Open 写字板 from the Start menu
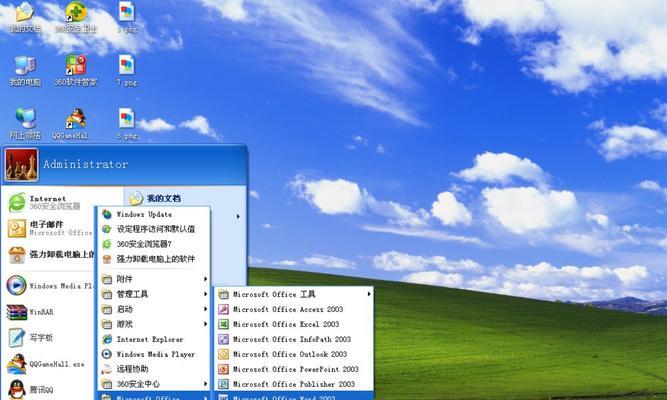 coord(42,338)
